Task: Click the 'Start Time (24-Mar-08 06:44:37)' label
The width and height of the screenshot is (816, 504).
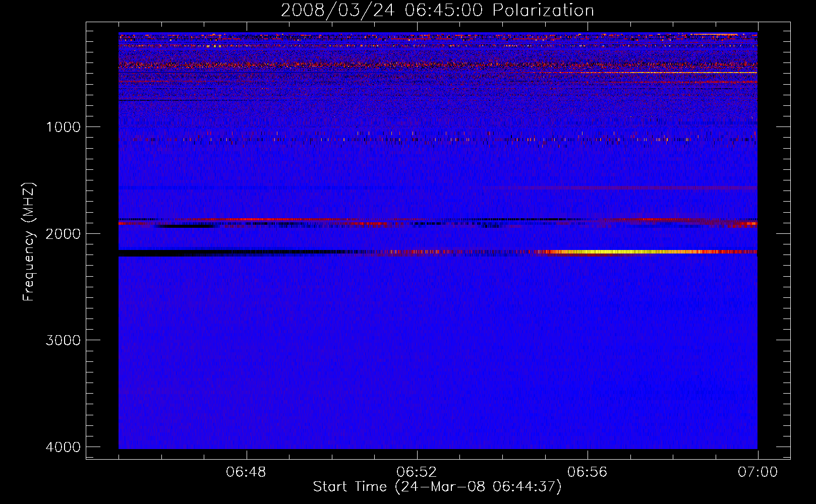Action: [x=437, y=487]
